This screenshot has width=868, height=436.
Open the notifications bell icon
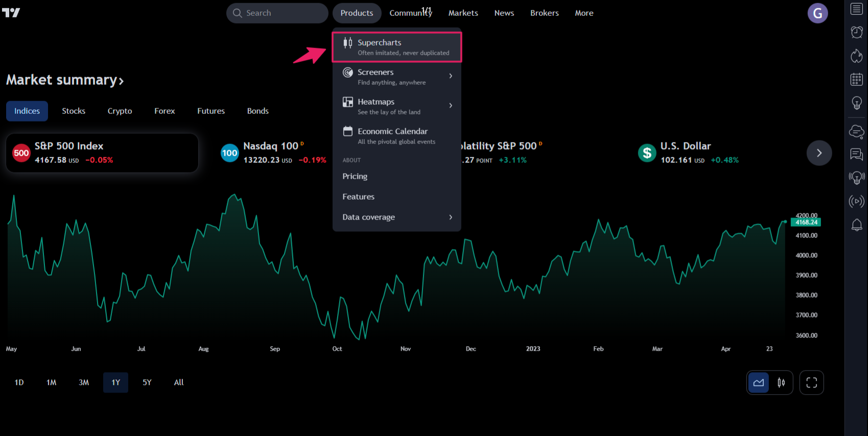pyautogui.click(x=857, y=225)
